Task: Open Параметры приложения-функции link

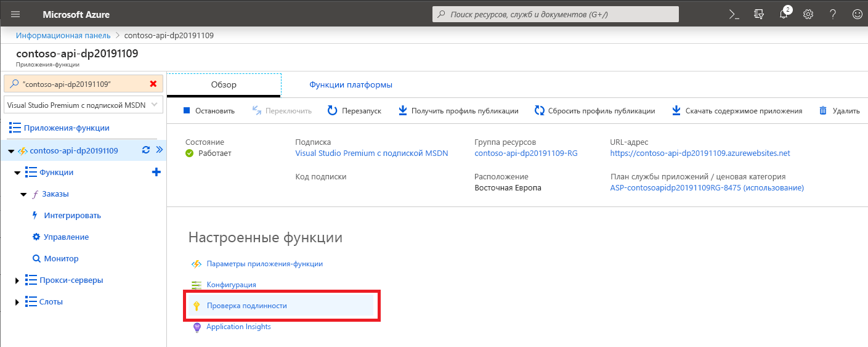Action: (x=264, y=264)
